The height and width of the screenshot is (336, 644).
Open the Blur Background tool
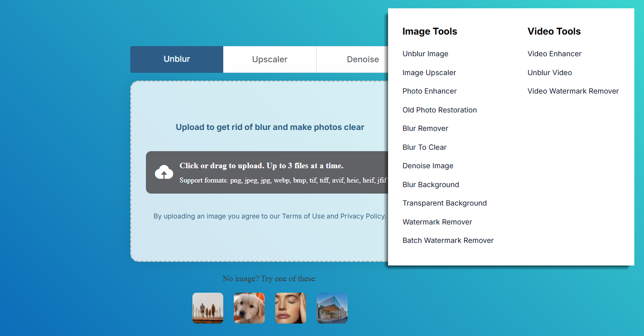point(430,184)
